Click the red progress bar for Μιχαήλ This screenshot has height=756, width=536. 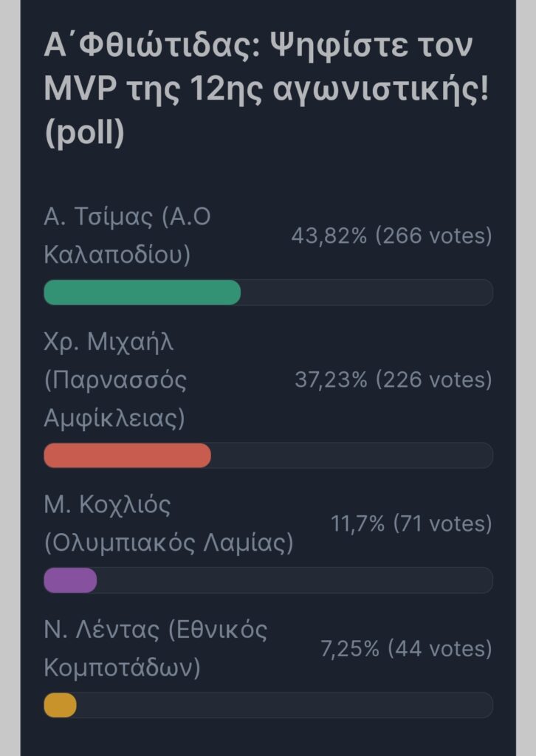[x=127, y=455]
